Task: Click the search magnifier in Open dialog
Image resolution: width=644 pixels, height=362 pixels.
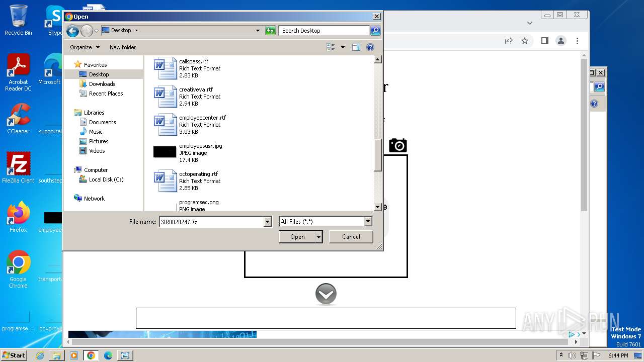Action: [x=375, y=31]
